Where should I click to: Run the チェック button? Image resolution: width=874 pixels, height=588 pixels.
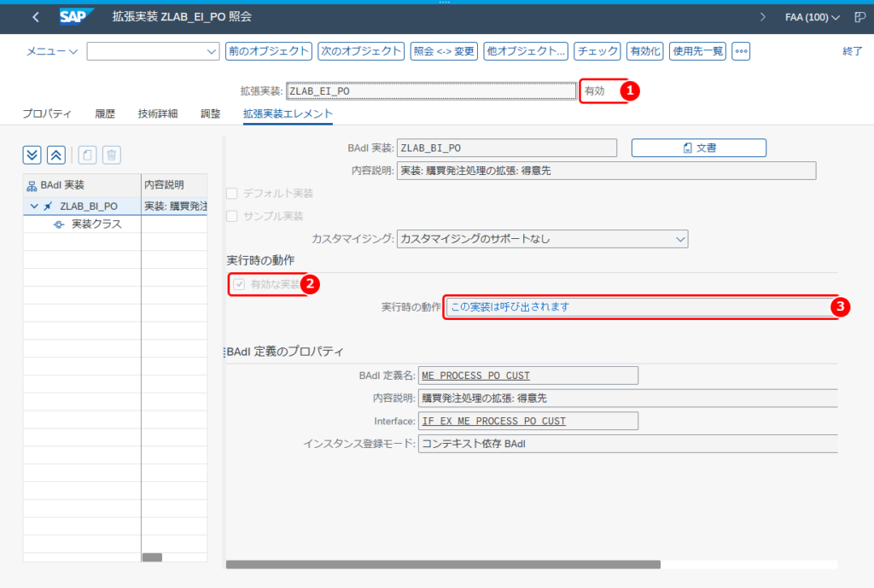[x=597, y=51]
